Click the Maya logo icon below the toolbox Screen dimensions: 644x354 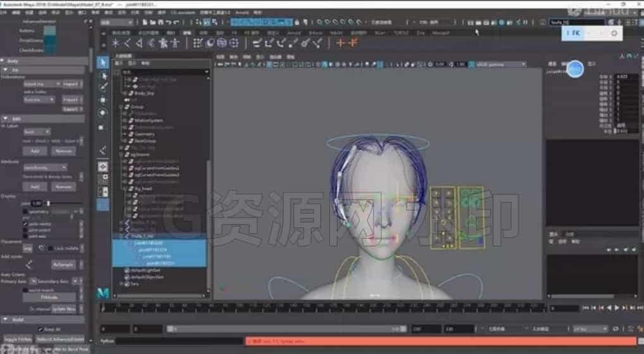click(x=103, y=293)
